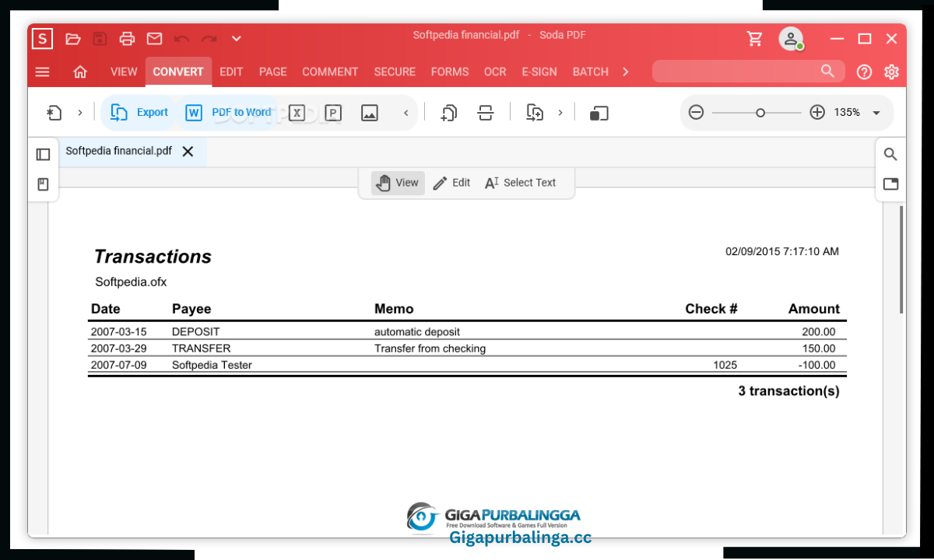The height and width of the screenshot is (560, 934).
Task: Undo the last action
Action: pyautogui.click(x=181, y=38)
